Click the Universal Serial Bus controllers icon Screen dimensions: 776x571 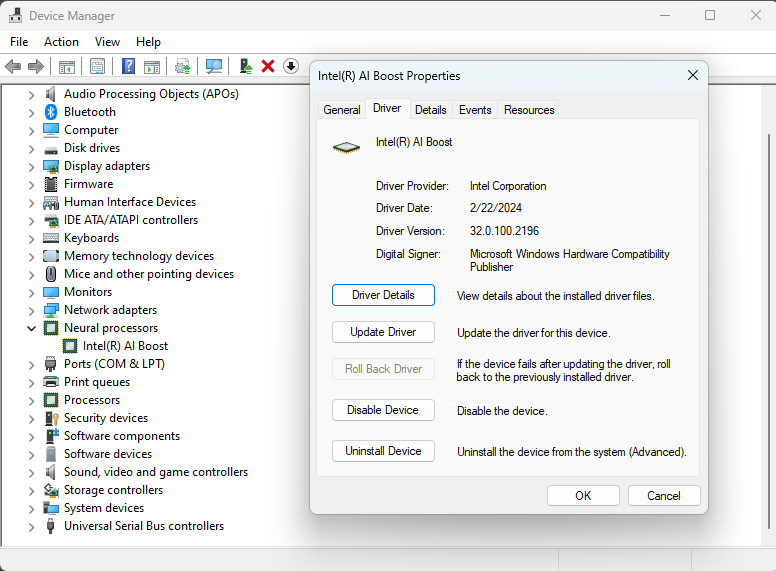pyautogui.click(x=50, y=526)
